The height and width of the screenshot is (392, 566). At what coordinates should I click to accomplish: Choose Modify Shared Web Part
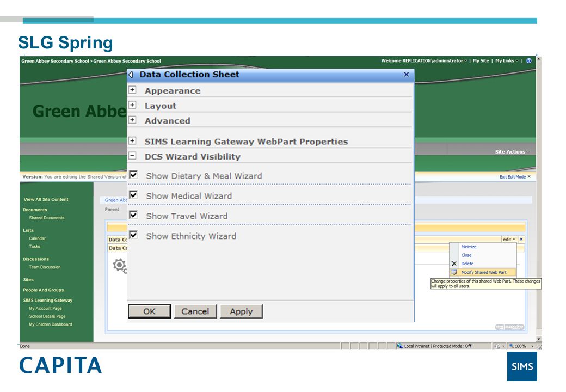point(484,273)
